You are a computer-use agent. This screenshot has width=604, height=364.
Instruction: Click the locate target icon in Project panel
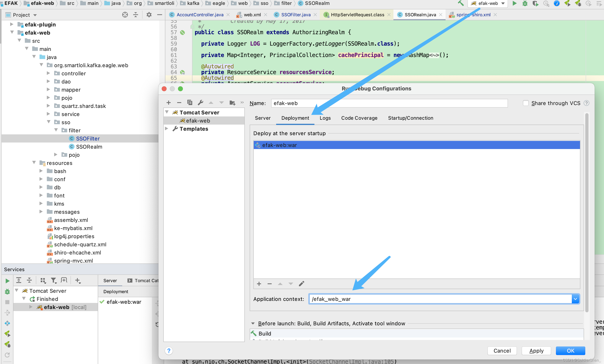click(125, 15)
